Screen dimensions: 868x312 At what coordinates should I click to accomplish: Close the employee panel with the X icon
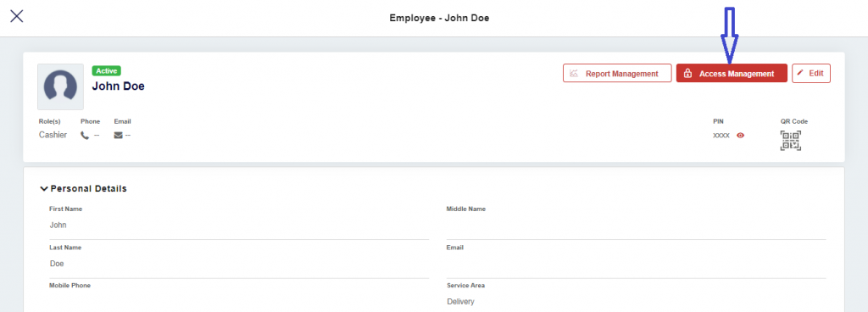click(x=17, y=16)
